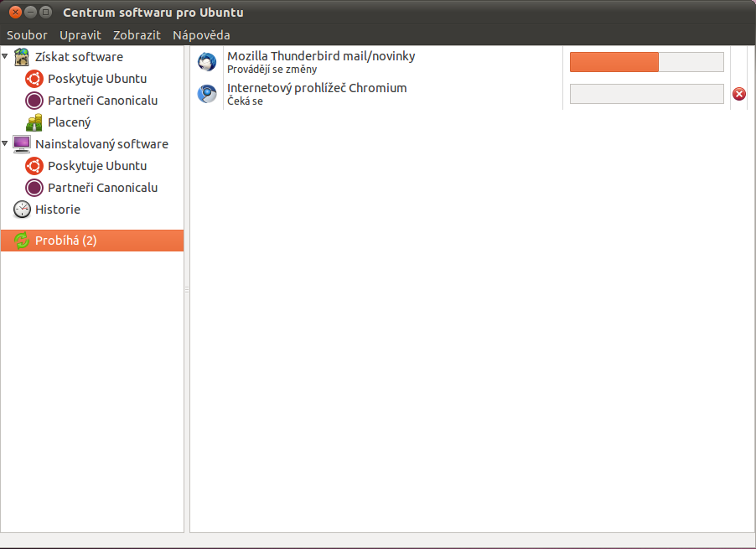Open the Upravit menu
Viewport: 756px width, 549px height.
tap(80, 35)
